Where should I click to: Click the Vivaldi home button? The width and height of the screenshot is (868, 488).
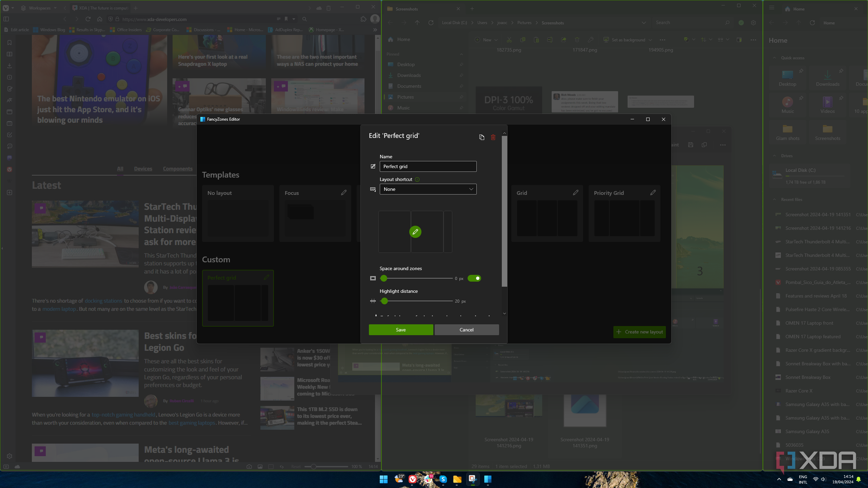pyautogui.click(x=99, y=19)
